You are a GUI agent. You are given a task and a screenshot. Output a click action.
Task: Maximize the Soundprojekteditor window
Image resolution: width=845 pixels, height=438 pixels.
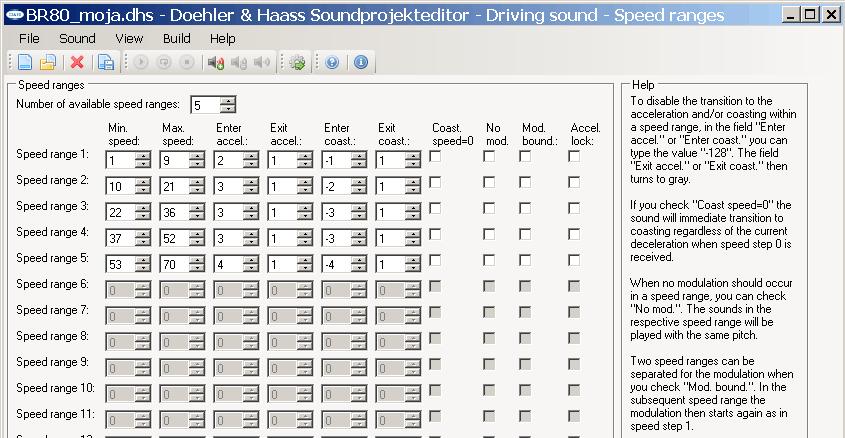810,15
